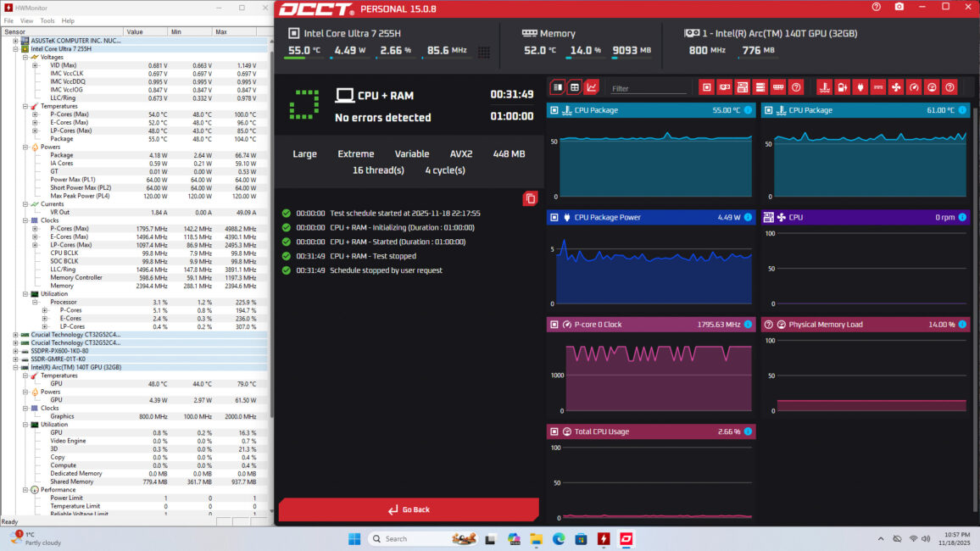This screenshot has height=551, width=980.
Task: Open OCCT help from title bar
Action: (877, 7)
